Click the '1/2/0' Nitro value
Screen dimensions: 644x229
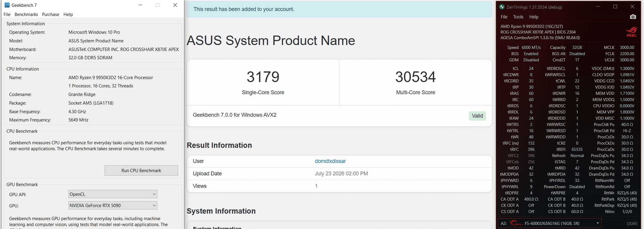[627, 212]
